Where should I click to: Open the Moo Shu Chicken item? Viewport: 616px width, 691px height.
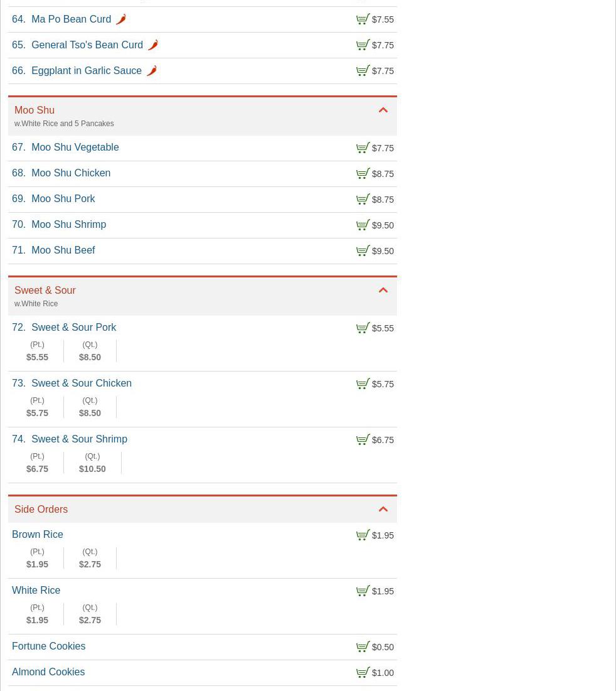(x=71, y=173)
